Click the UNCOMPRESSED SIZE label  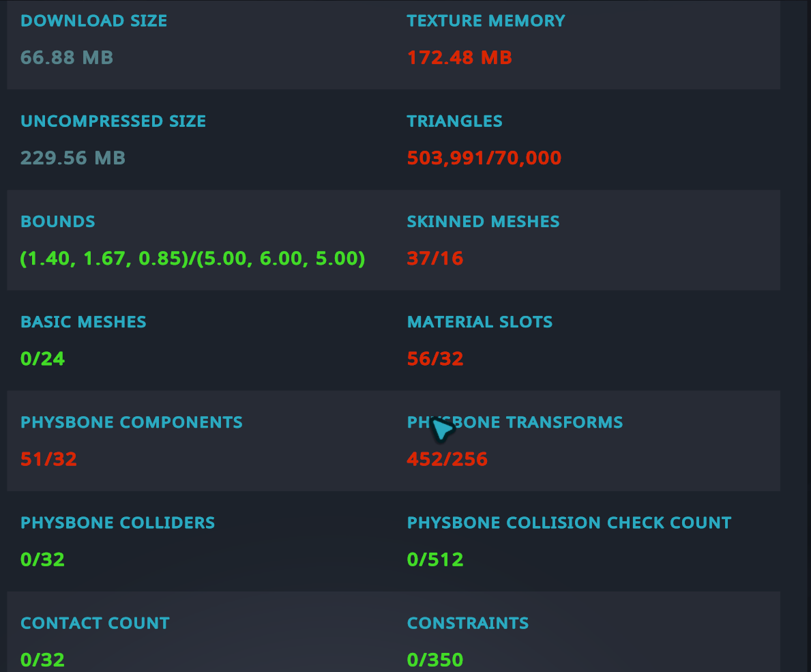pos(113,121)
